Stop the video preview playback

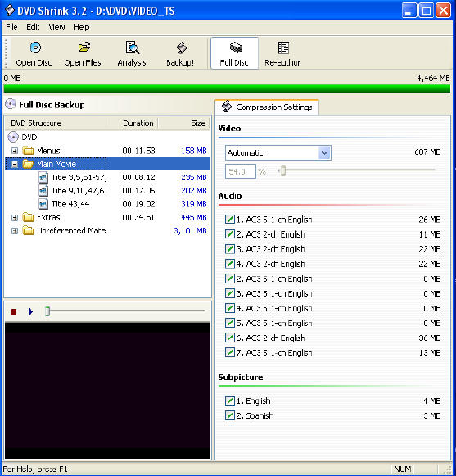coord(14,312)
